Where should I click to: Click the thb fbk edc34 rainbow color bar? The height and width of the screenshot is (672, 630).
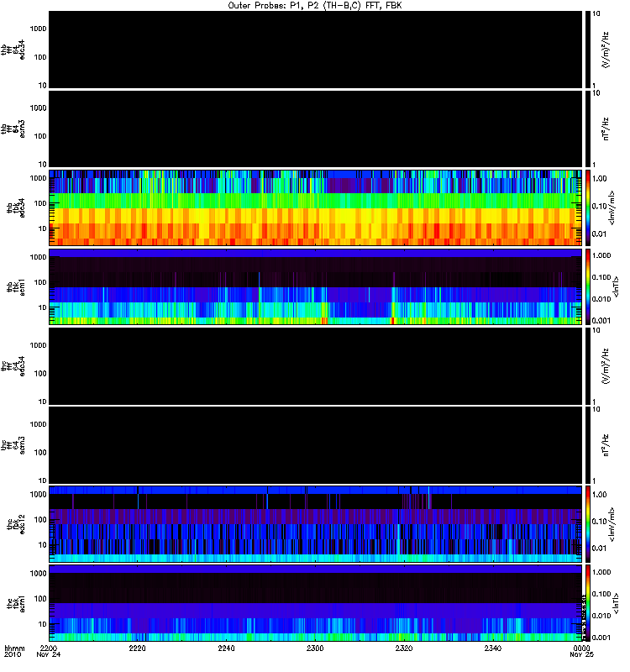588,207
